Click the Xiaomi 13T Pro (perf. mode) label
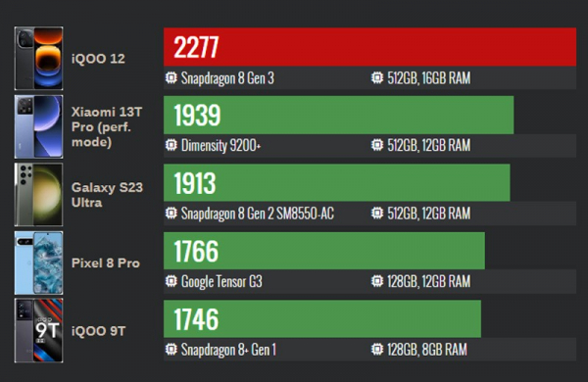 tap(107, 126)
